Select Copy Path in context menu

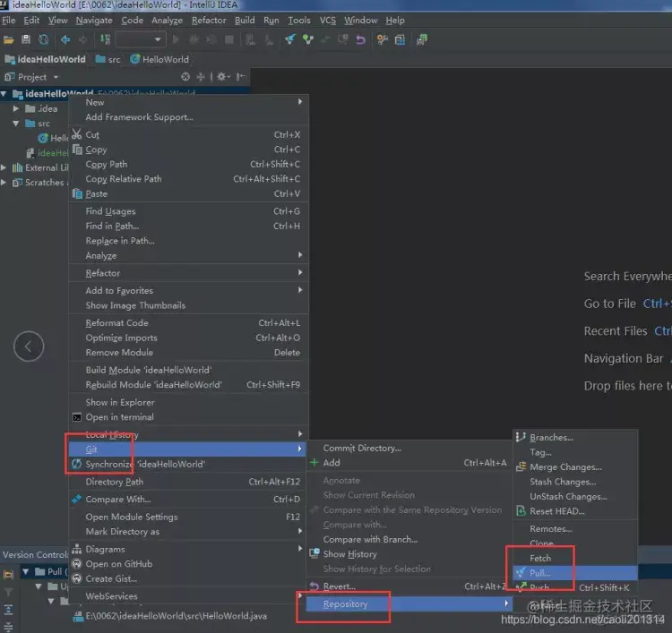pyautogui.click(x=188, y=165)
